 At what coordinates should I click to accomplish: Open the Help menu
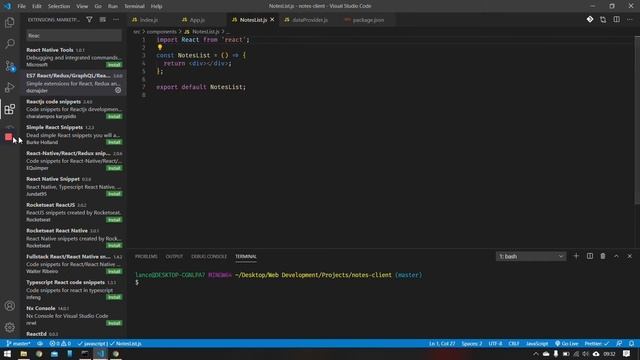coord(156,6)
